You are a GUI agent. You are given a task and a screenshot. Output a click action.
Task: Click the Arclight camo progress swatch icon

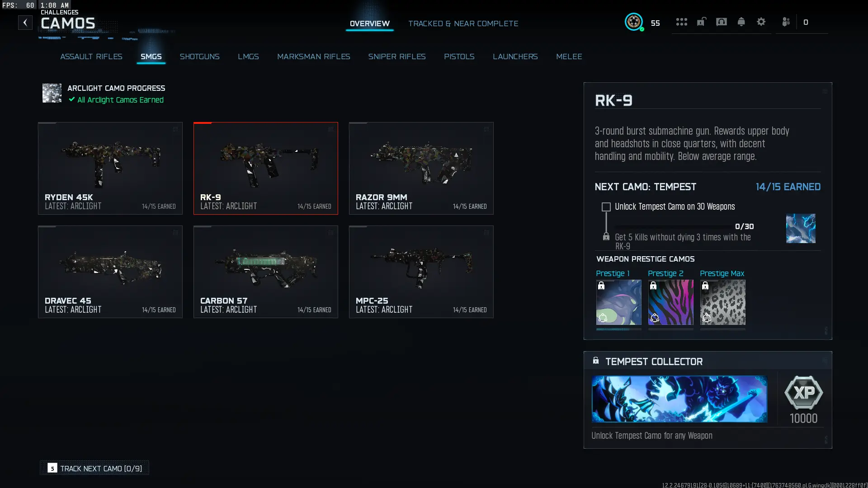click(x=52, y=93)
